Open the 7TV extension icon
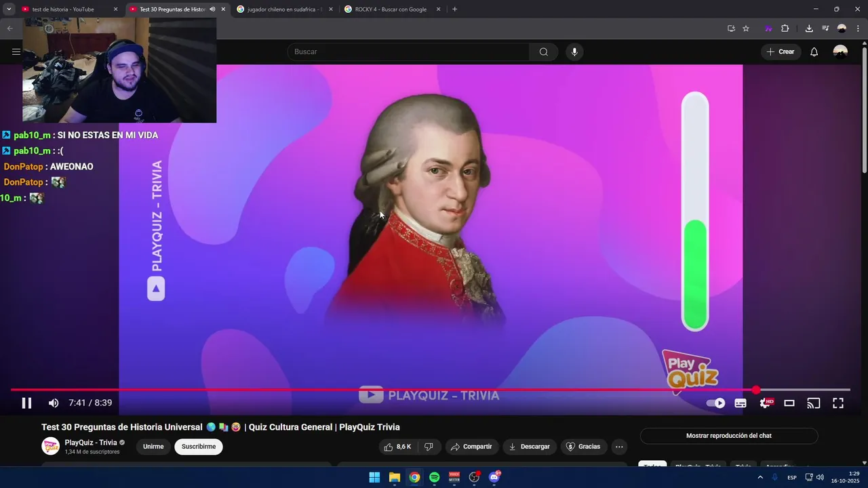 768,28
